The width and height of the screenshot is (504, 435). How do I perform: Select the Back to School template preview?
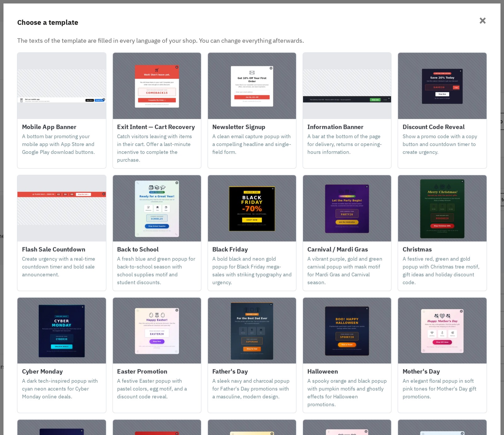pyautogui.click(x=157, y=208)
